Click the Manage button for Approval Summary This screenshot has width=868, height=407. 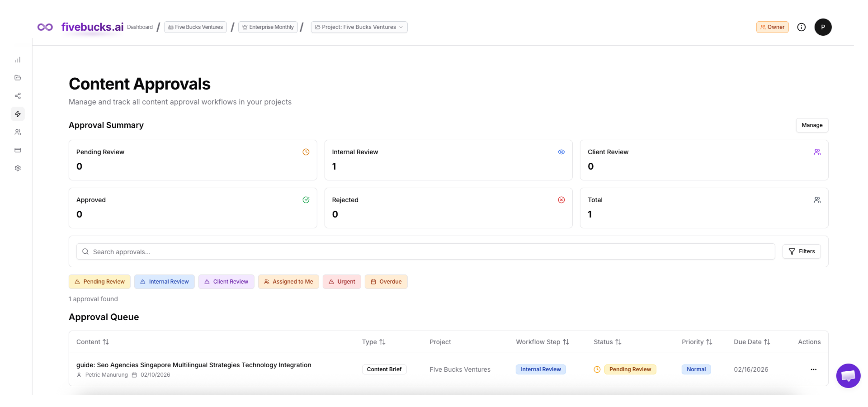pyautogui.click(x=812, y=125)
